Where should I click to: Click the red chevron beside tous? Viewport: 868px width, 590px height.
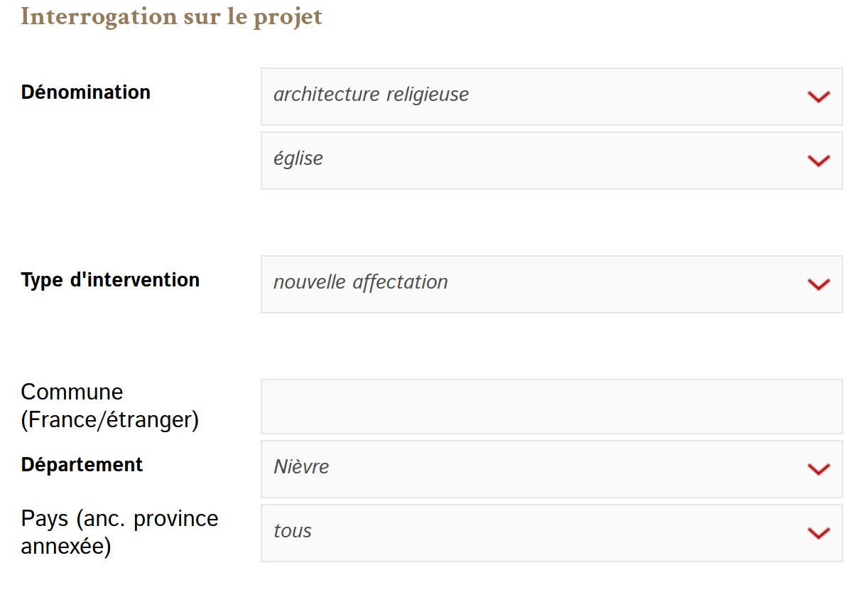pyautogui.click(x=818, y=533)
